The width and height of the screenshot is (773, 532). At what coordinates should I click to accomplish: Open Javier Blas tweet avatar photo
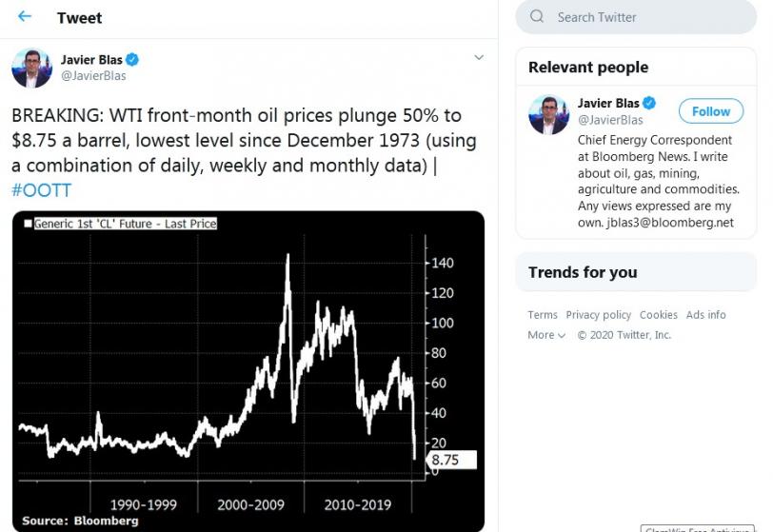click(x=31, y=68)
